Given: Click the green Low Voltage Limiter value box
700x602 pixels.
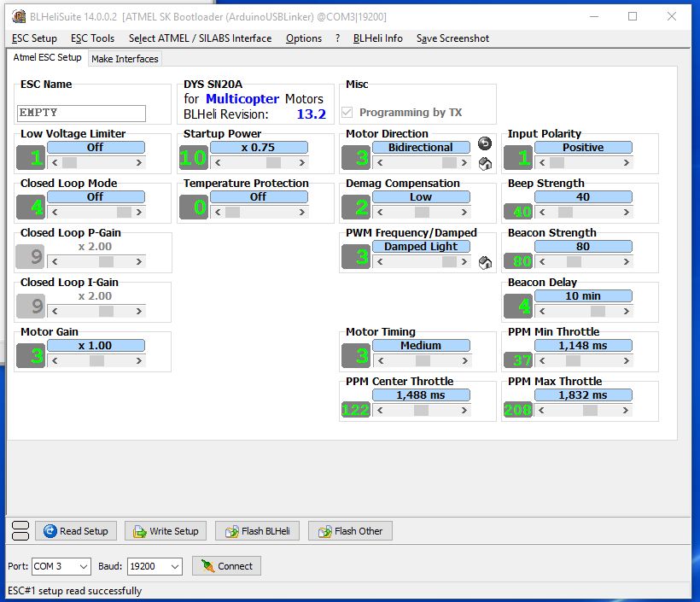Looking at the screenshot, I should [x=35, y=158].
